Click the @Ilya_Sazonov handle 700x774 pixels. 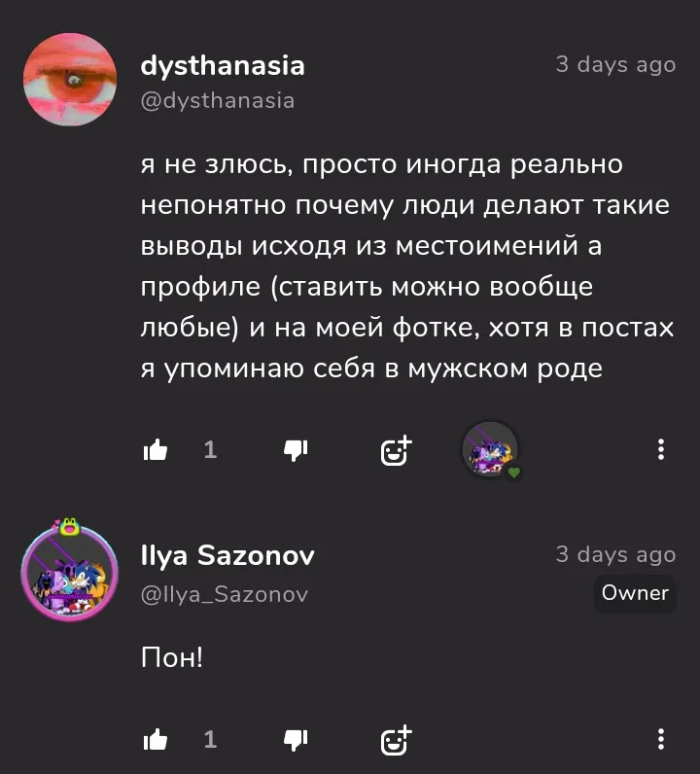click(225, 594)
